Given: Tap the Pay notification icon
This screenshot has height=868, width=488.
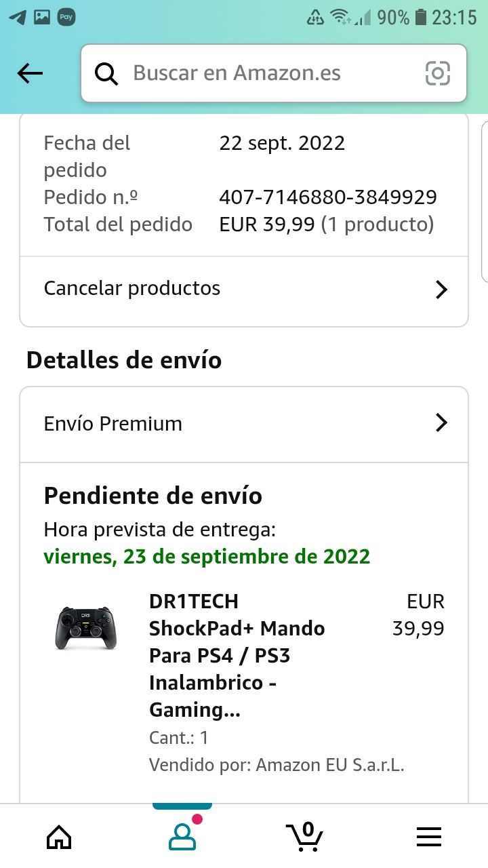Looking at the screenshot, I should [66, 17].
